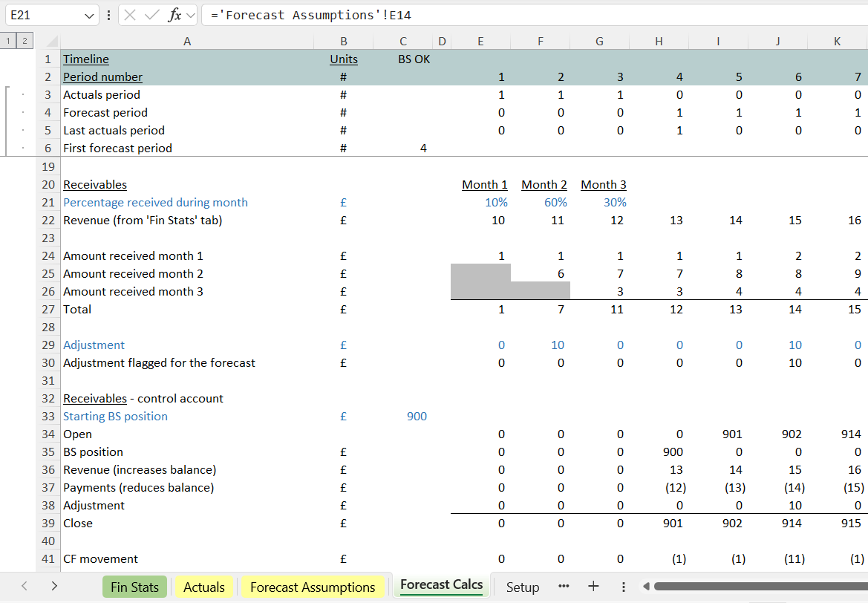
Task: Select the Starting BS position value 900
Action: point(417,417)
